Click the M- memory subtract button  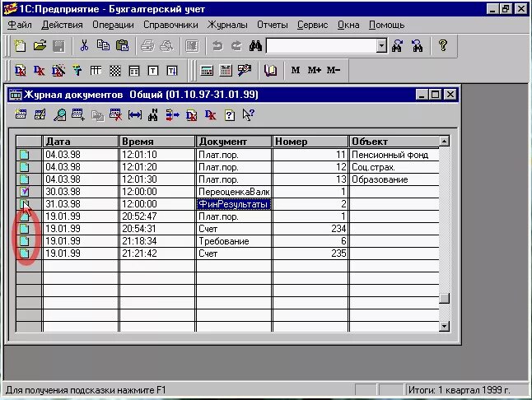pyautogui.click(x=334, y=70)
